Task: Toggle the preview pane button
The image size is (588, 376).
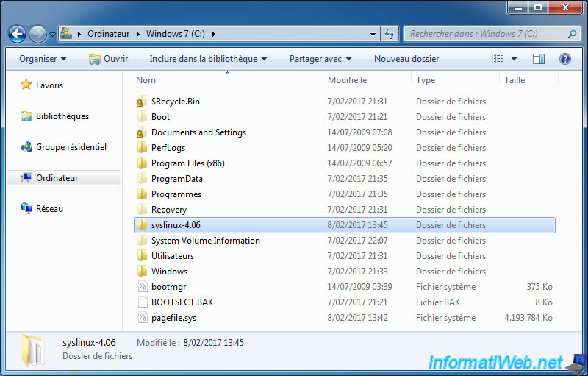Action: point(539,59)
